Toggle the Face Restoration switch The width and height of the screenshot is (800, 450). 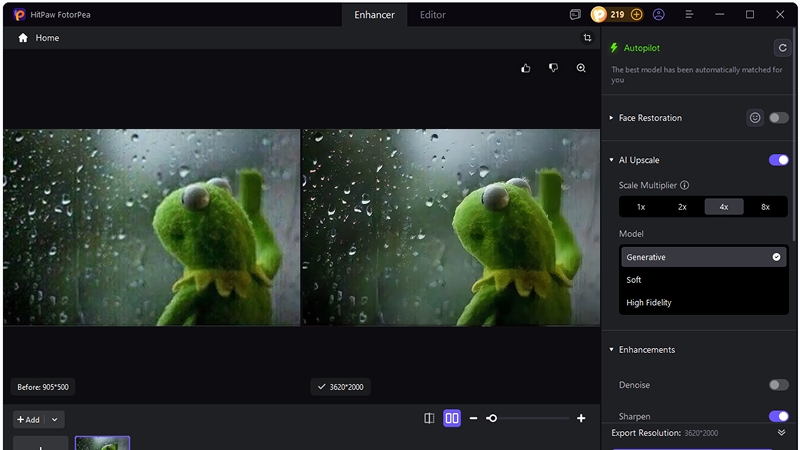pos(779,118)
